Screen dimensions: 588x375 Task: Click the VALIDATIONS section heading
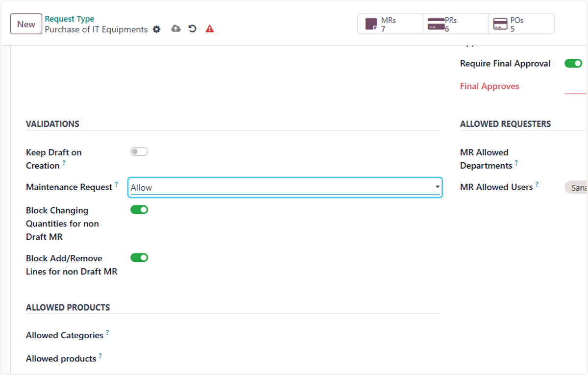click(x=52, y=124)
